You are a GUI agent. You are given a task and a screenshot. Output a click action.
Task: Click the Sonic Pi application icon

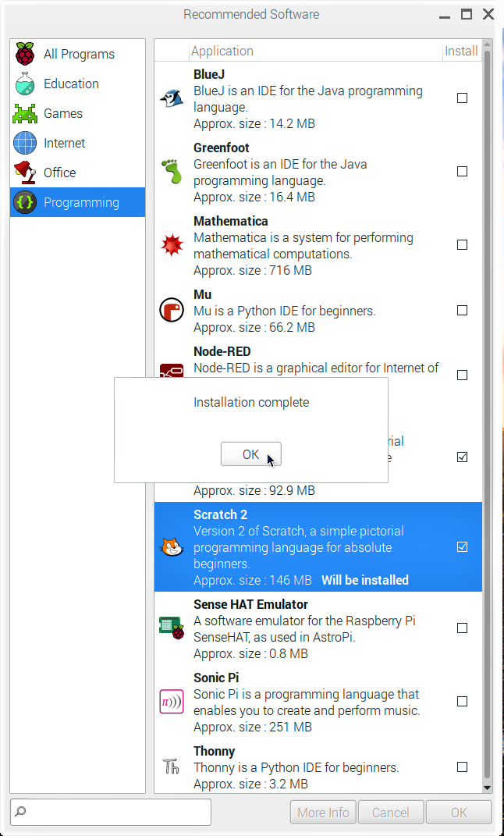coord(172,702)
